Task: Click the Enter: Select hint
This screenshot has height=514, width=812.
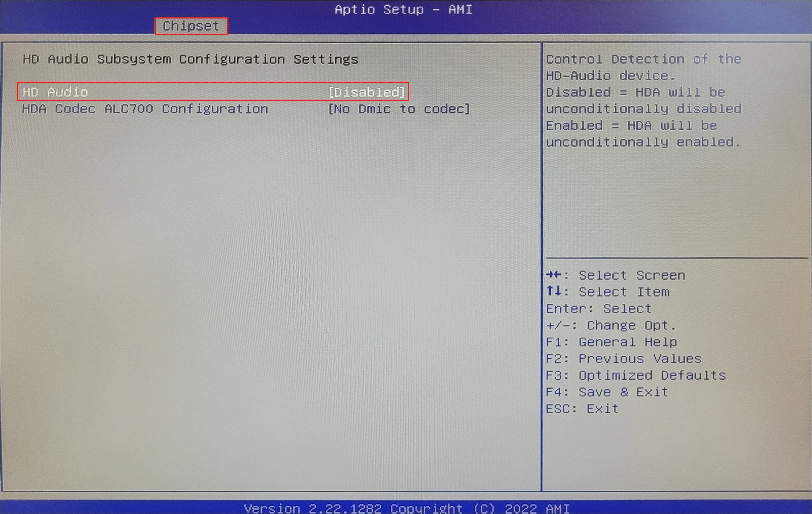Action: click(598, 309)
